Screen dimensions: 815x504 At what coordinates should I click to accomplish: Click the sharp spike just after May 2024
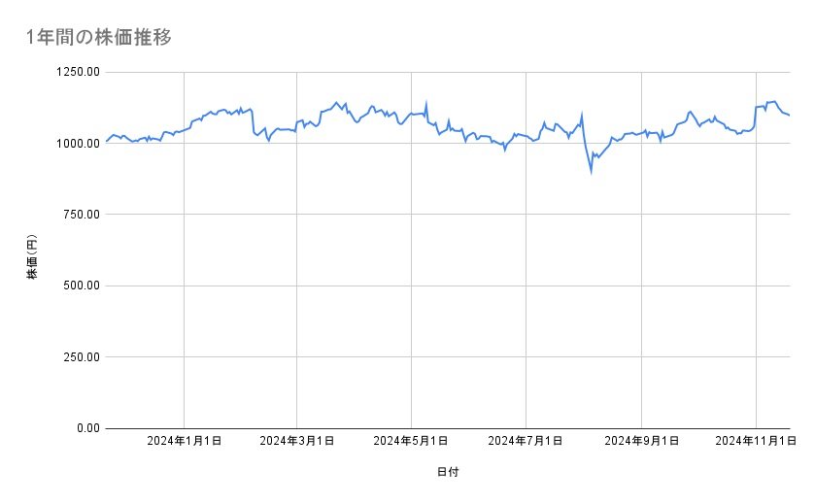[x=426, y=102]
